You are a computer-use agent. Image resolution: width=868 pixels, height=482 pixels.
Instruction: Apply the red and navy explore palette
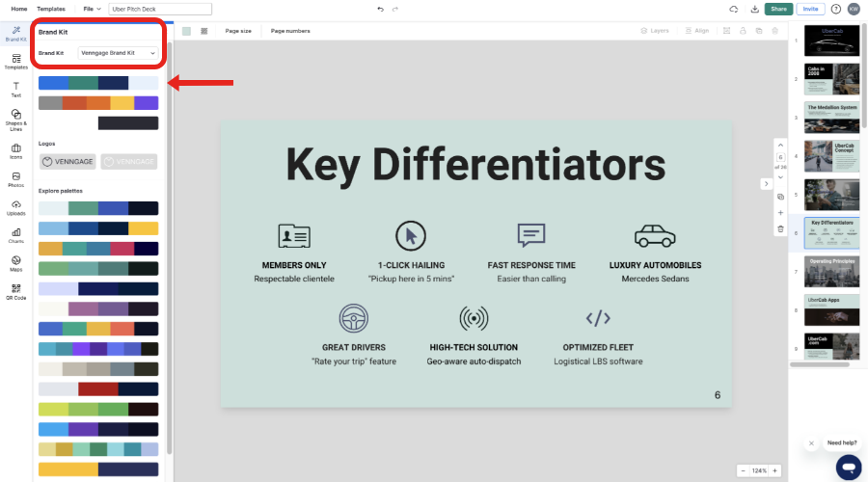point(98,389)
